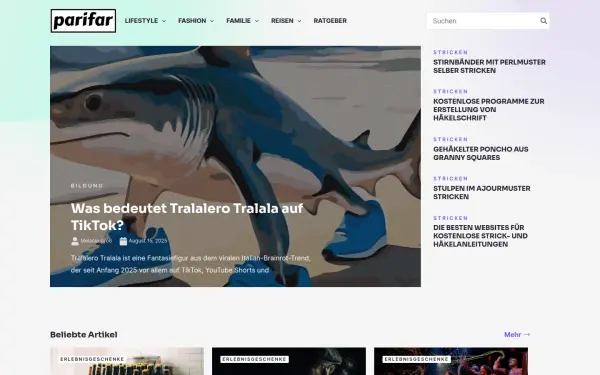Open Stulpen im Ajourmuster stricken article

coord(482,192)
